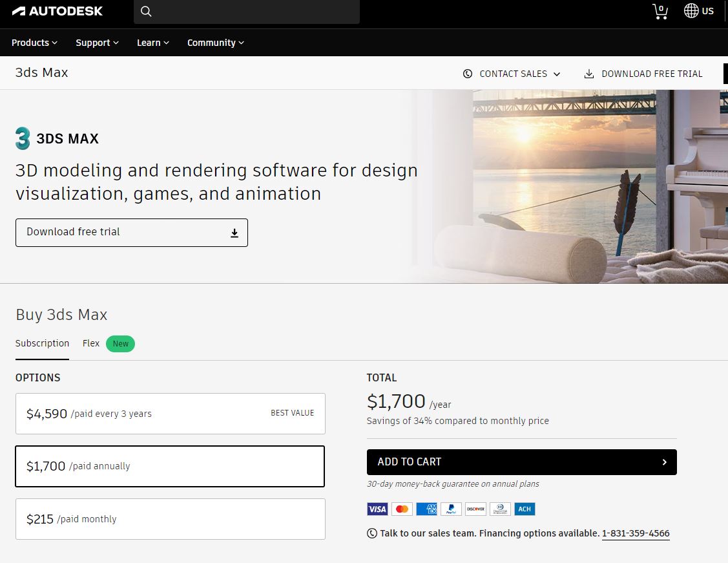Image resolution: width=728 pixels, height=563 pixels.
Task: Open the Products dropdown menu
Action: 34,43
